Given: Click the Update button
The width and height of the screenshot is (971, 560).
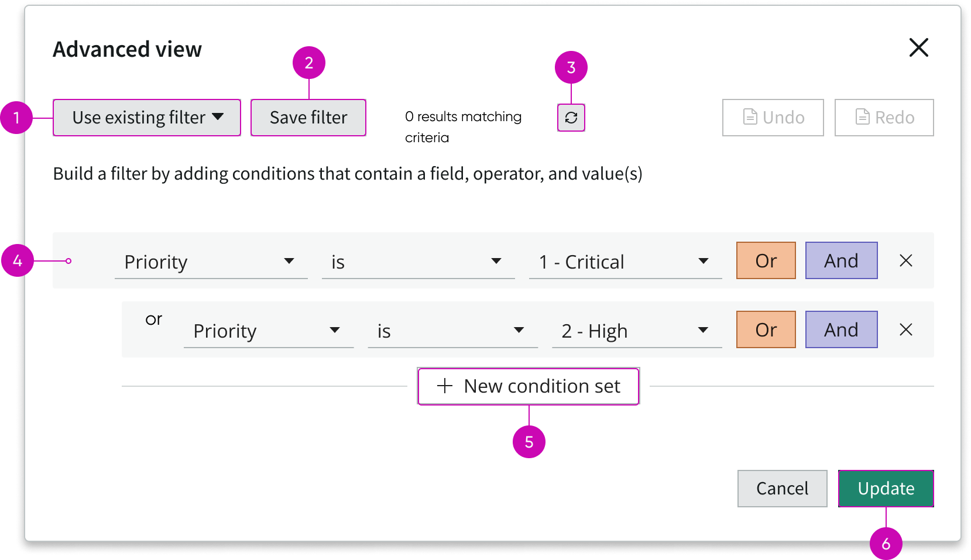Looking at the screenshot, I should click(886, 489).
